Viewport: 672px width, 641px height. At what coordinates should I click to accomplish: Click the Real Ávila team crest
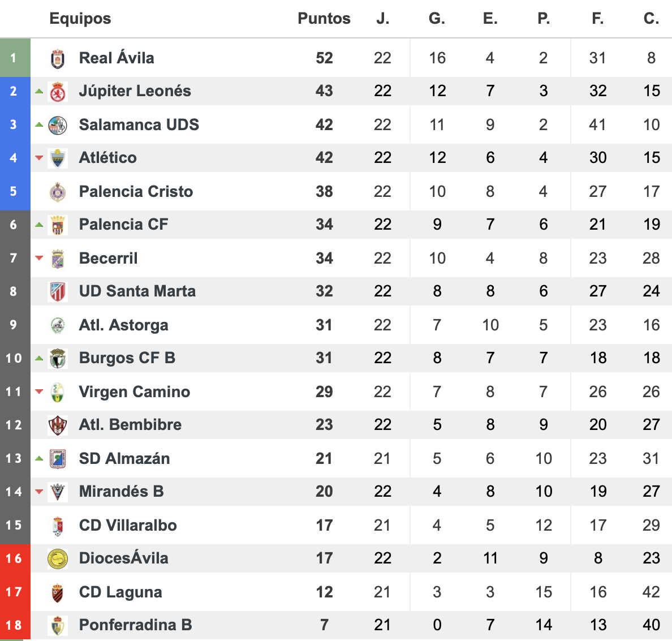(58, 58)
